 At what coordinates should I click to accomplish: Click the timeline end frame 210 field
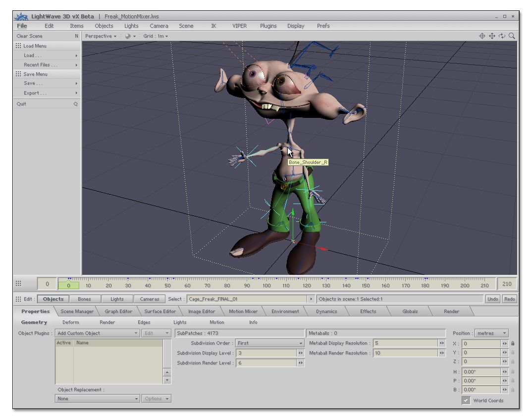tap(507, 284)
